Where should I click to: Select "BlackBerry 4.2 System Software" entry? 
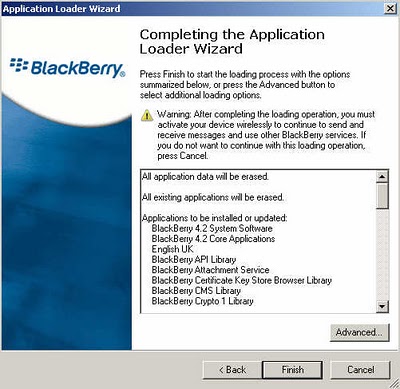(x=212, y=228)
